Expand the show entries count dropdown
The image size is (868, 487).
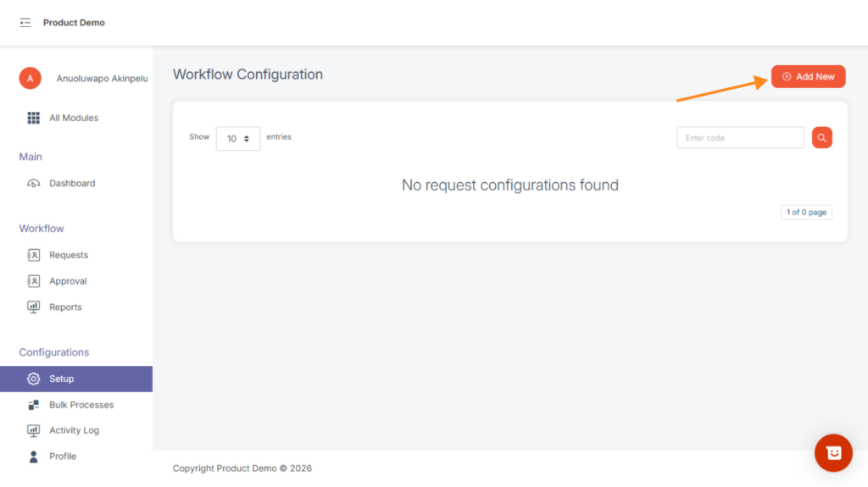point(238,138)
